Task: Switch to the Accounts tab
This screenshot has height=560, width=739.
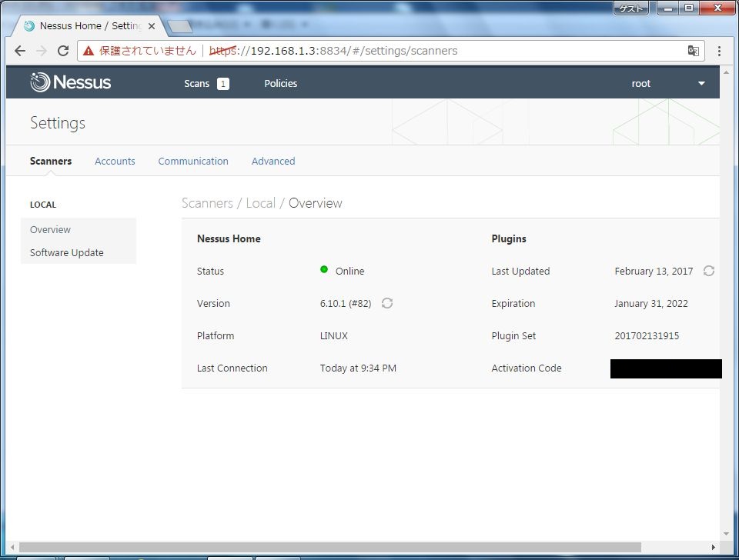Action: (x=115, y=161)
